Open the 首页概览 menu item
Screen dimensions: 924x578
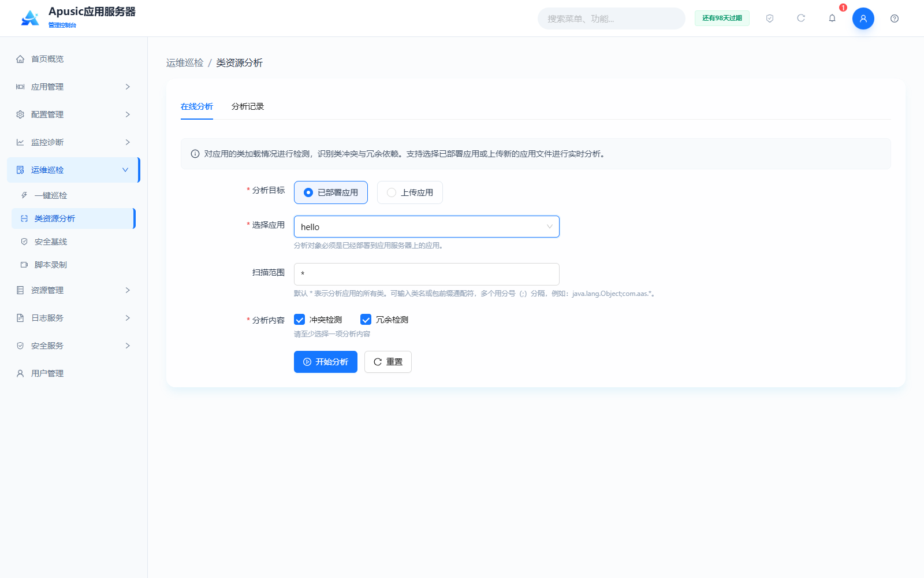pyautogui.click(x=73, y=59)
